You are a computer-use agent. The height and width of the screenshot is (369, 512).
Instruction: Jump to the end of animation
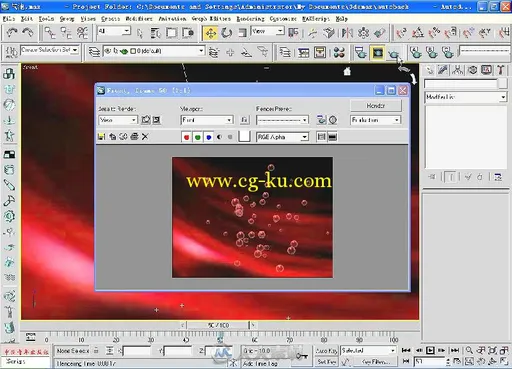pyautogui.click(x=455, y=350)
